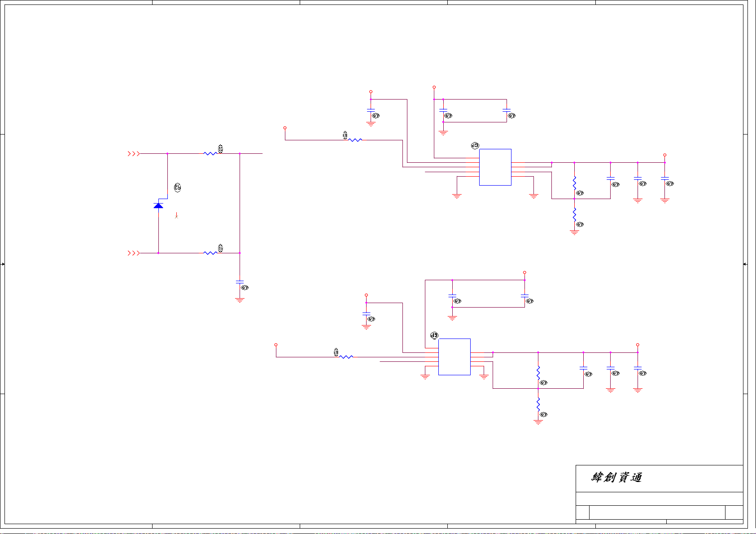Select the resistor on the diode's cathode line
Viewport: 756px width, 534px height.
(210, 154)
